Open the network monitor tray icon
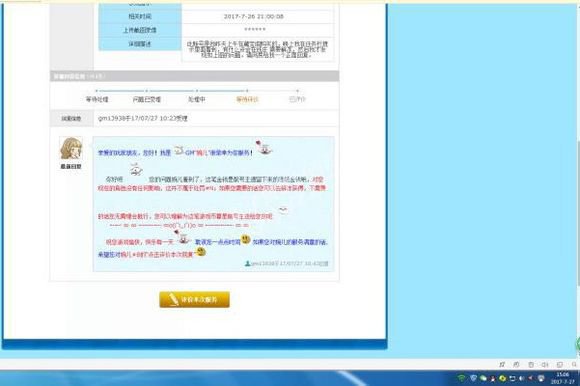The height and width of the screenshot is (386, 580). [512, 378]
